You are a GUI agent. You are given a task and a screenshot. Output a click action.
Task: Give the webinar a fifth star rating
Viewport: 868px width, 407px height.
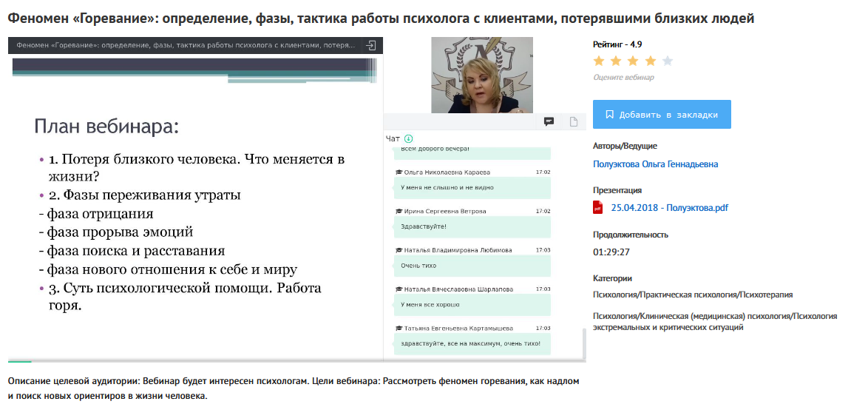point(668,61)
